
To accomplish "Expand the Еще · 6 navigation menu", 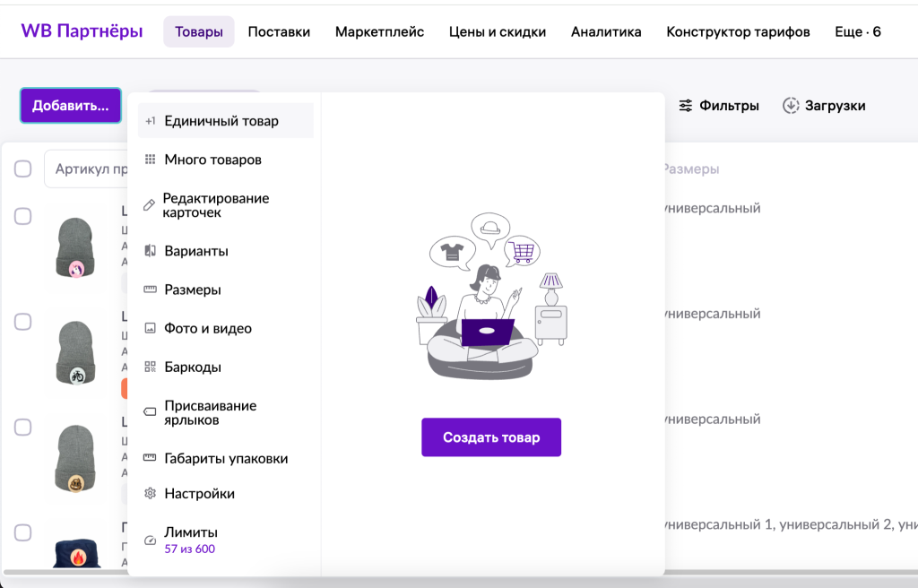I will (x=858, y=31).
